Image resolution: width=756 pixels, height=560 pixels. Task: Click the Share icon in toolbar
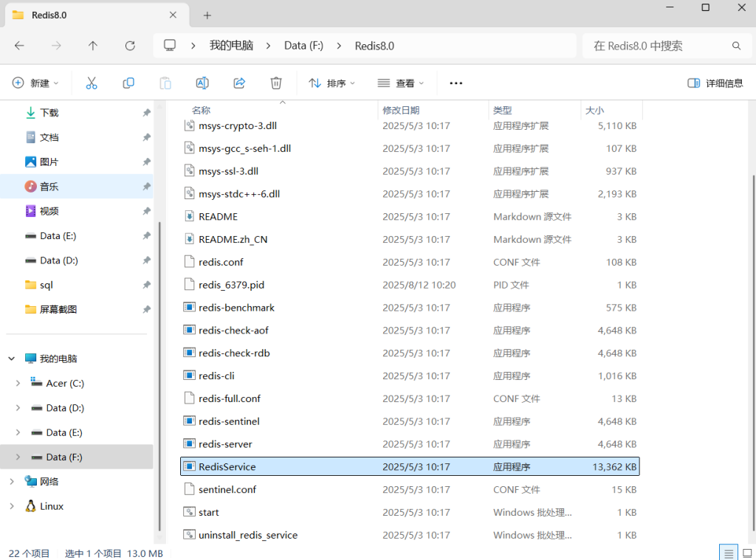pyautogui.click(x=239, y=83)
